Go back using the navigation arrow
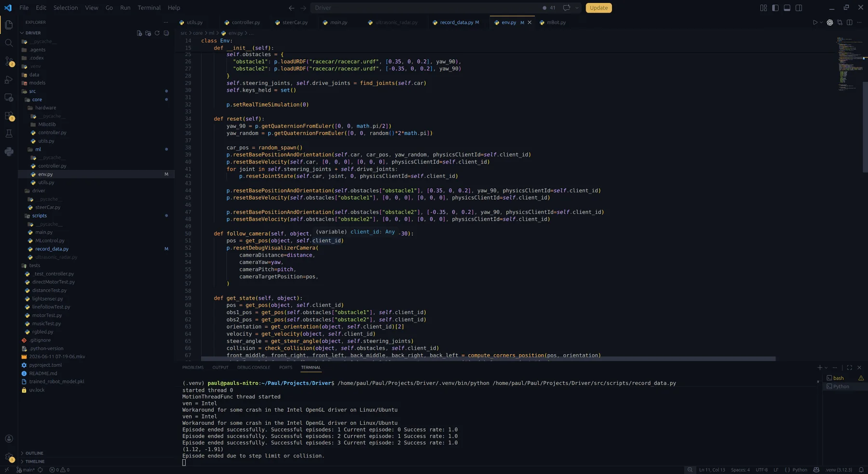This screenshot has width=868, height=474. [291, 8]
